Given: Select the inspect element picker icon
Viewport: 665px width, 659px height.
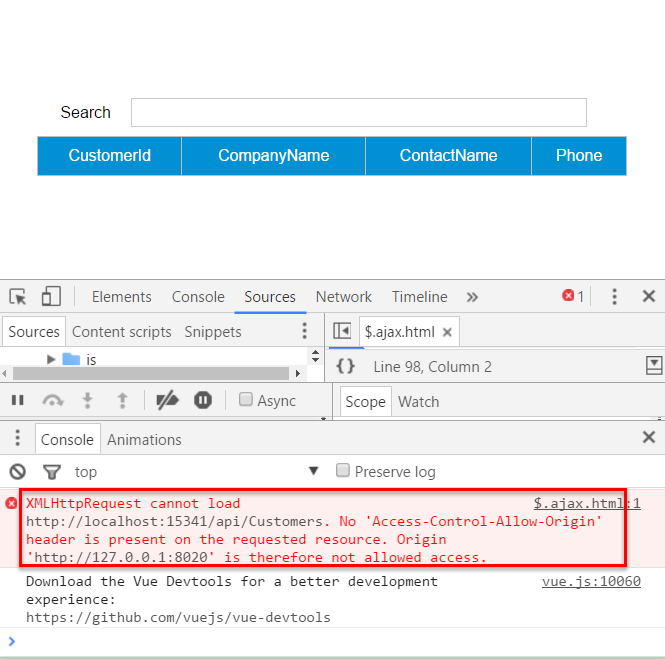Looking at the screenshot, I should [18, 297].
